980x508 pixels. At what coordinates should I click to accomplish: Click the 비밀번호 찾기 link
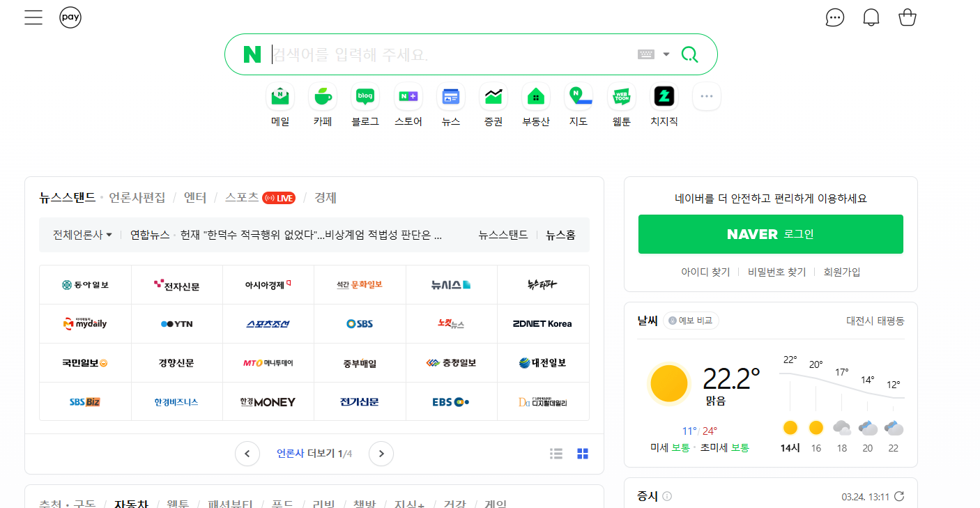777,272
